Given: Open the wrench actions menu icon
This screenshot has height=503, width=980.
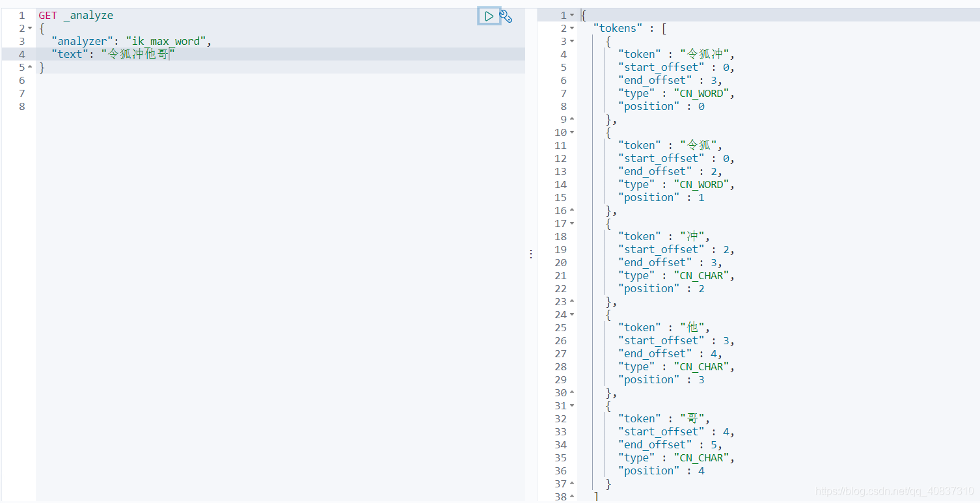Looking at the screenshot, I should pyautogui.click(x=506, y=16).
